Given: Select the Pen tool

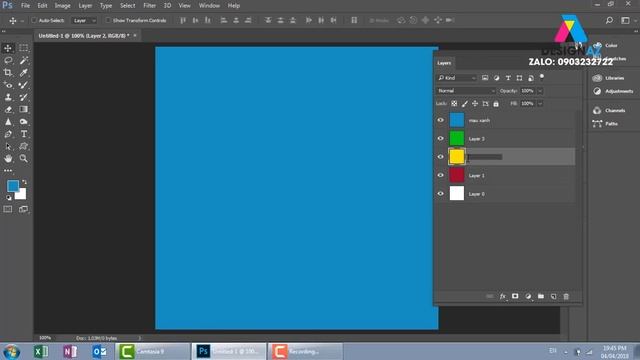Looking at the screenshot, I should tap(8, 134).
